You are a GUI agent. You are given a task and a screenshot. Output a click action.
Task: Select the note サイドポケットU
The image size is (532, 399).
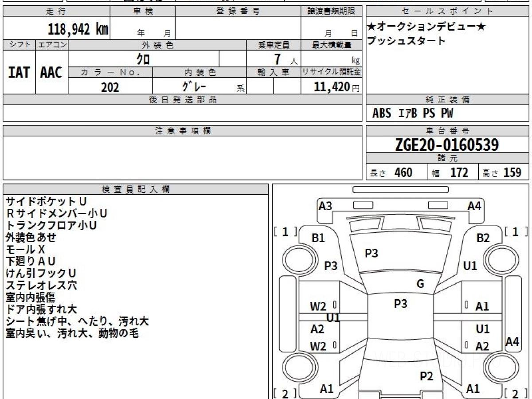coord(46,202)
